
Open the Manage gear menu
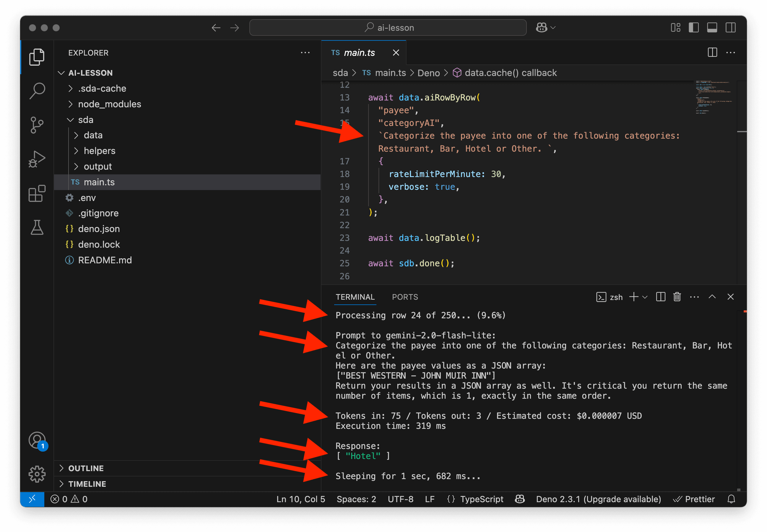click(x=37, y=474)
